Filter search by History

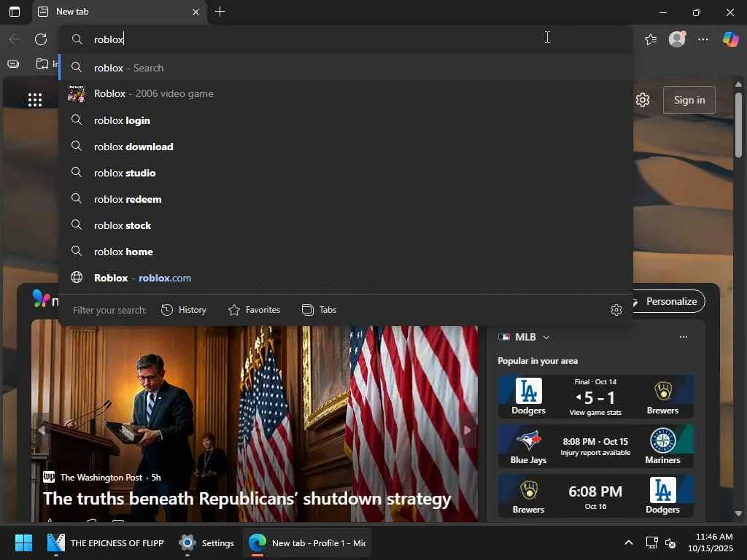(183, 310)
